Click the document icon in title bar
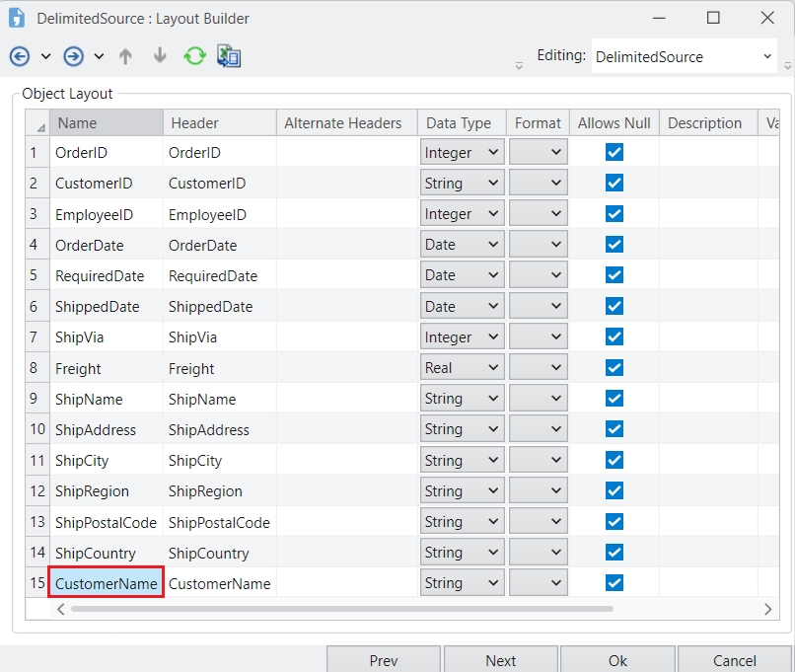Screen dimensions: 795x672 [17, 18]
